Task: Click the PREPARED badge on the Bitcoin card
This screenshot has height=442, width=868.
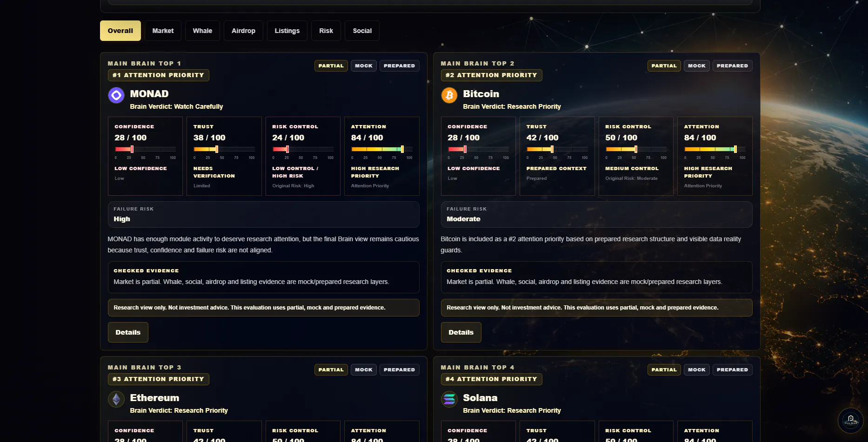Action: (733, 66)
